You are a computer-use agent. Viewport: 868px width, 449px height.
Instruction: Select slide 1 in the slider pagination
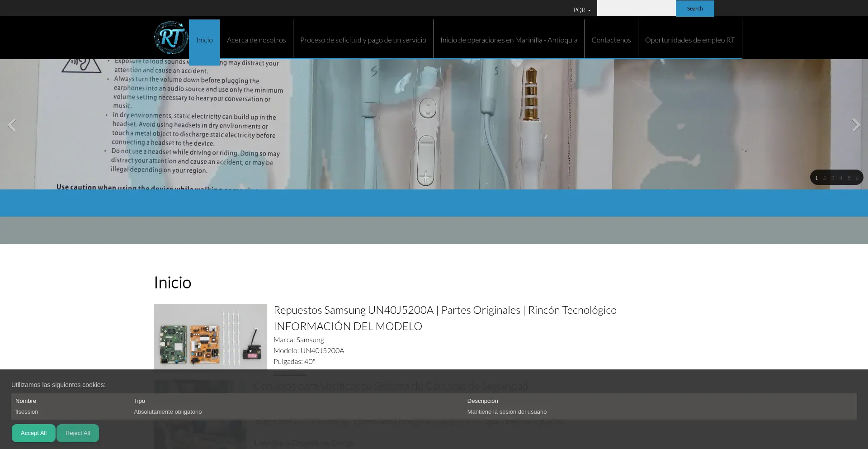pos(816,178)
